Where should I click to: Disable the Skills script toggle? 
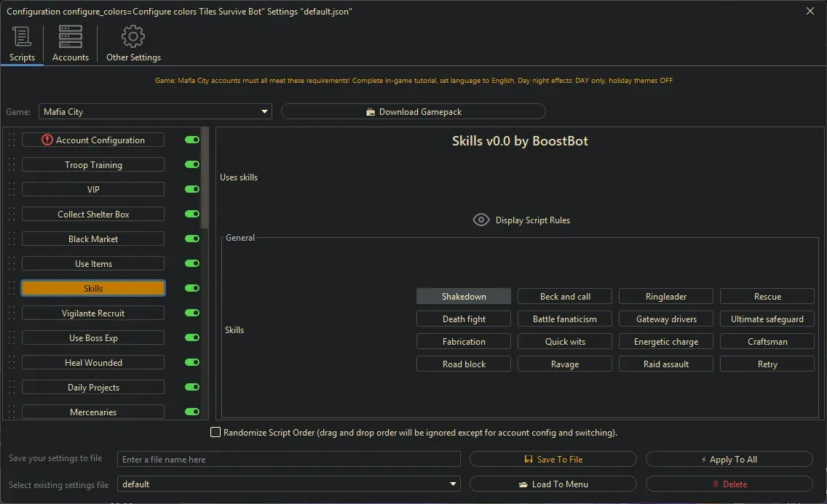click(x=192, y=289)
